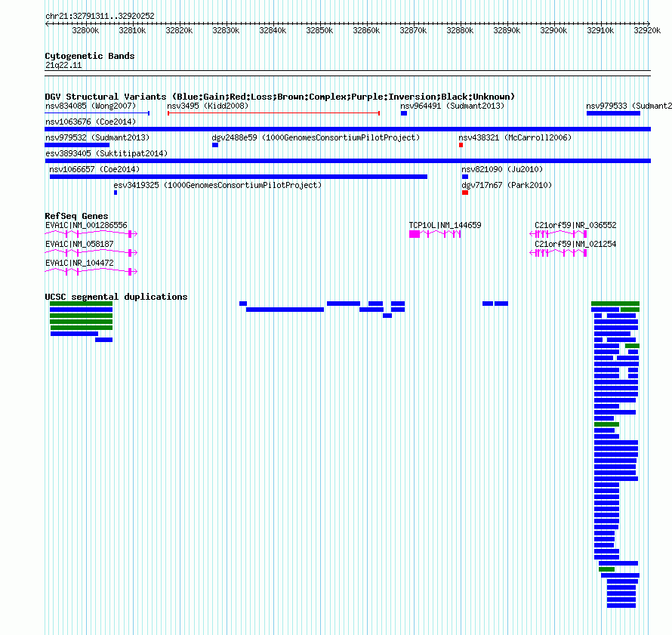Click the small blue nsv821090 marker
672x635 pixels.
pyautogui.click(x=465, y=177)
